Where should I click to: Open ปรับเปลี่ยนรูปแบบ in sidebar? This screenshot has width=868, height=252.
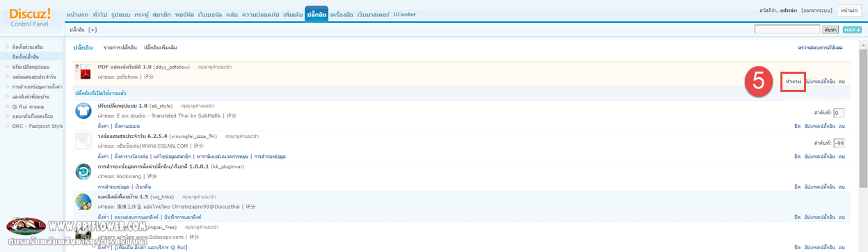[31, 66]
